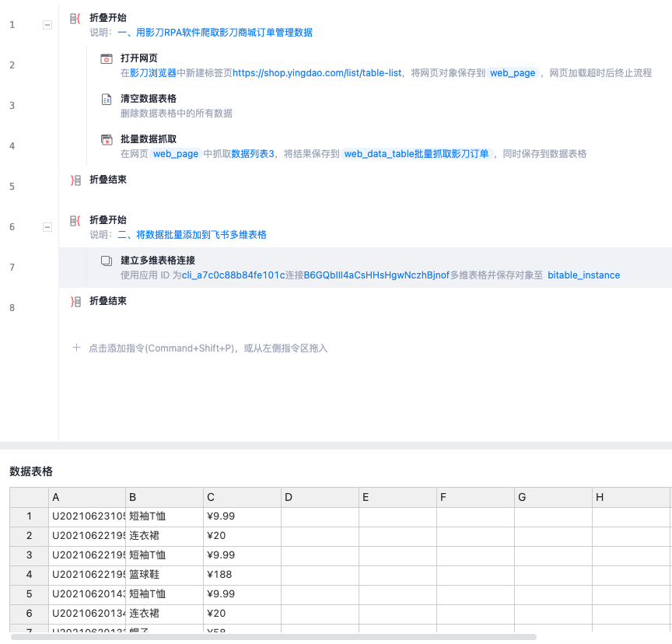Click the cell containing 篮球鞋
This screenshot has width=672, height=644.
tap(164, 575)
